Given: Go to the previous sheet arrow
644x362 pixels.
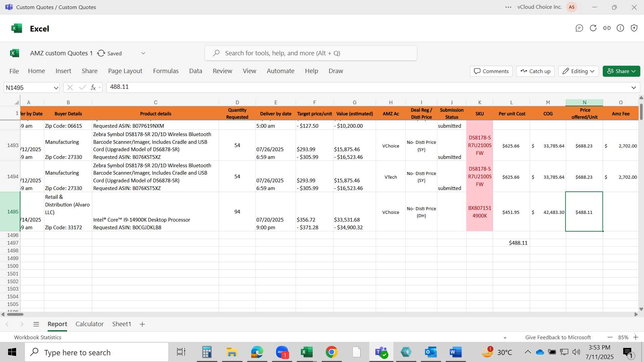Looking at the screenshot, I should pos(7,324).
